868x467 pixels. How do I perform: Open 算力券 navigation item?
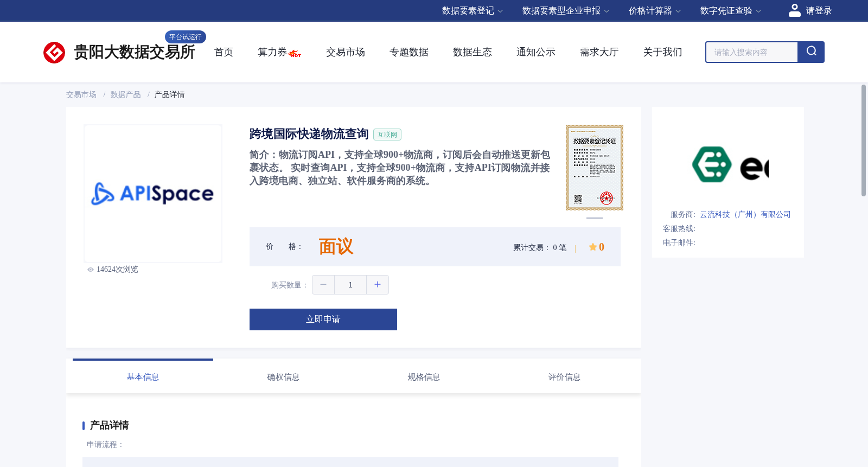272,52
